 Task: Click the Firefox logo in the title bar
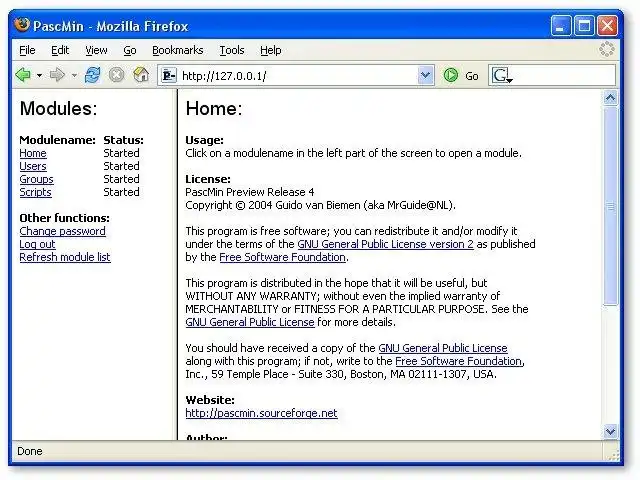point(22,25)
